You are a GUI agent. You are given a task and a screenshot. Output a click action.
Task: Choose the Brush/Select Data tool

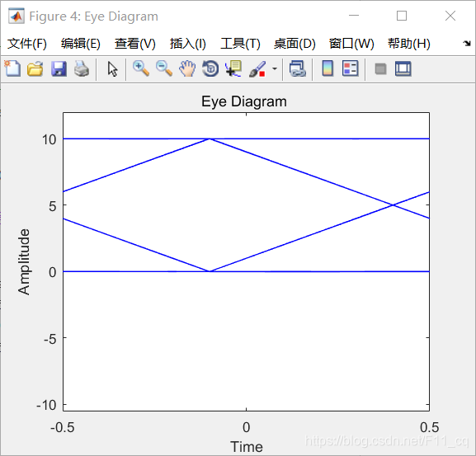click(x=257, y=69)
